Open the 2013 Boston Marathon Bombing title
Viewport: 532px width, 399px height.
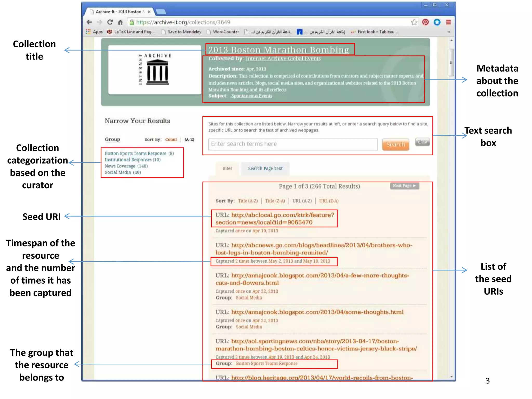pos(279,50)
